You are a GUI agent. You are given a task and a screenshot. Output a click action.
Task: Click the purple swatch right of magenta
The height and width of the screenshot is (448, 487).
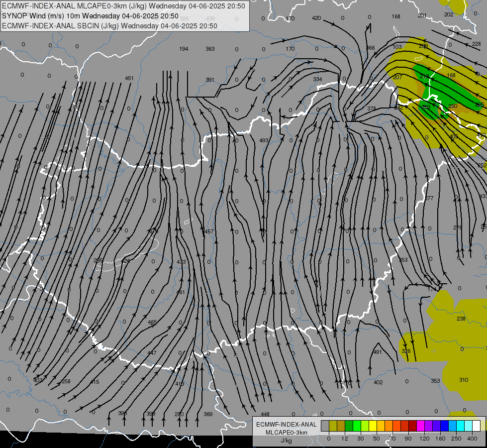pyautogui.click(x=429, y=426)
